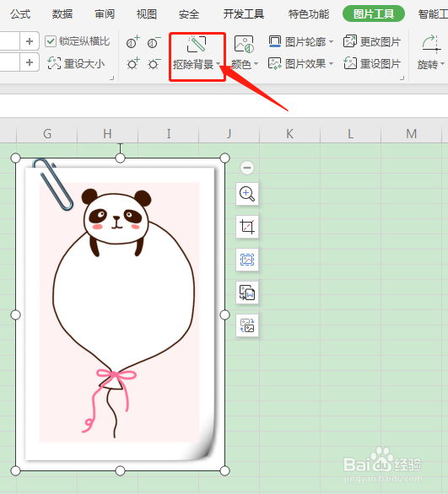Select column L header
Screen dimensions: 448x494
[x=351, y=134]
